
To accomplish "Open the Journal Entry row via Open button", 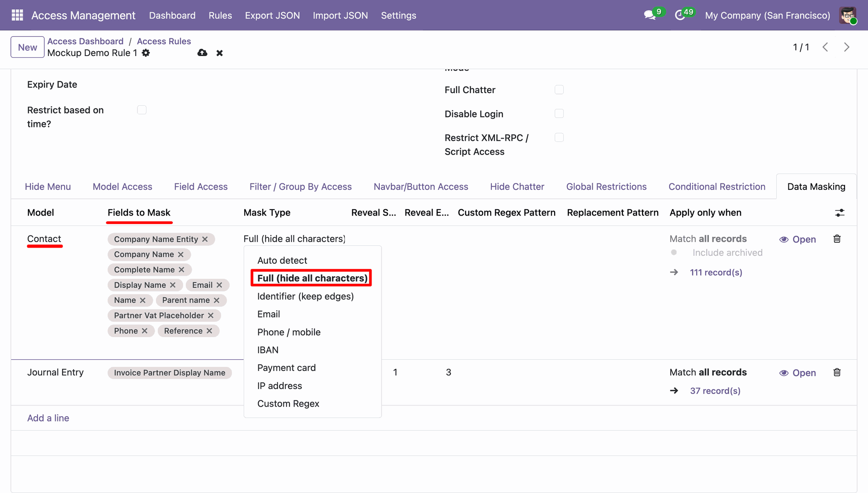I will 797,373.
